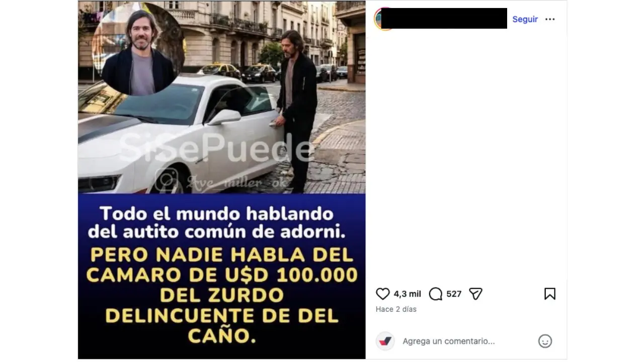Click the man standing beside the car
Image resolution: width=644 pixels, height=362 pixels.
pyautogui.click(x=297, y=111)
